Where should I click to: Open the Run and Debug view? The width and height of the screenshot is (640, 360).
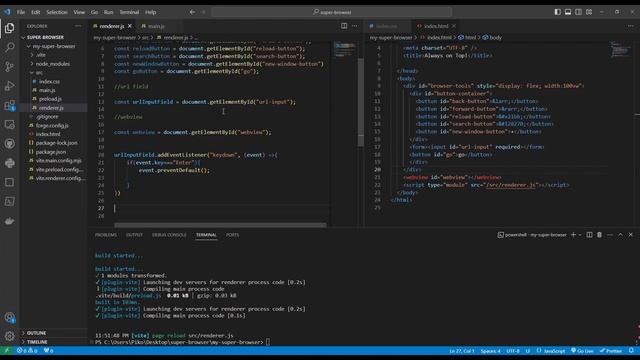click(x=9, y=86)
